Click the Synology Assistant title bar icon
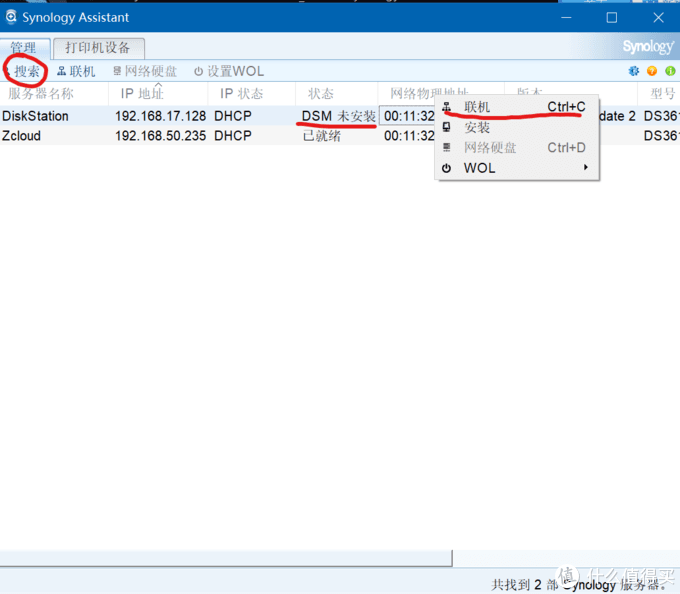The image size is (680, 594). click(x=11, y=17)
